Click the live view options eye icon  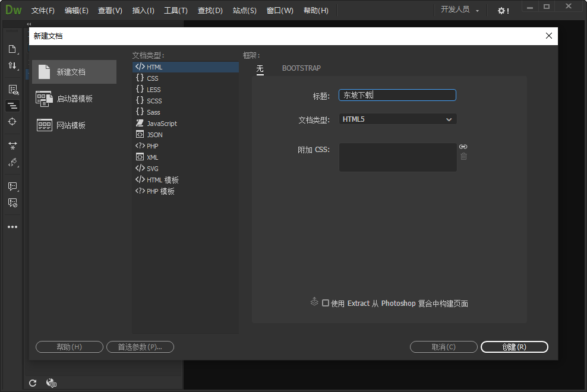pos(13,90)
